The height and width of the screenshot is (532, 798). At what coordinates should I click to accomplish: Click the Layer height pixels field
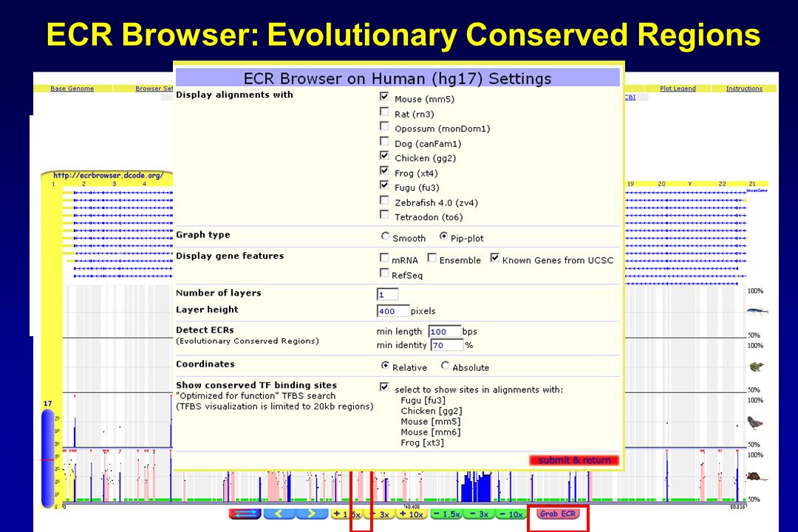393,310
